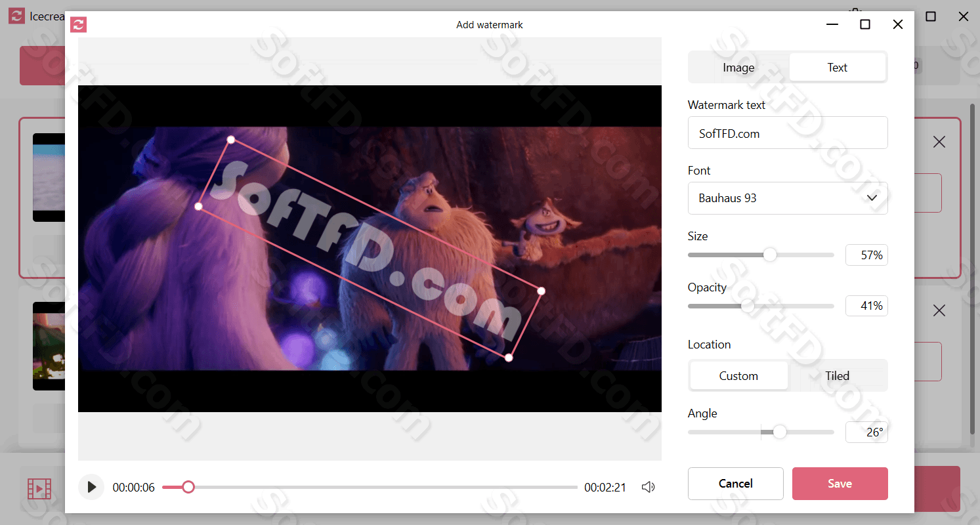Viewport: 980px width, 525px height.
Task: Click the Add watermark dialog app logo
Action: click(x=79, y=25)
